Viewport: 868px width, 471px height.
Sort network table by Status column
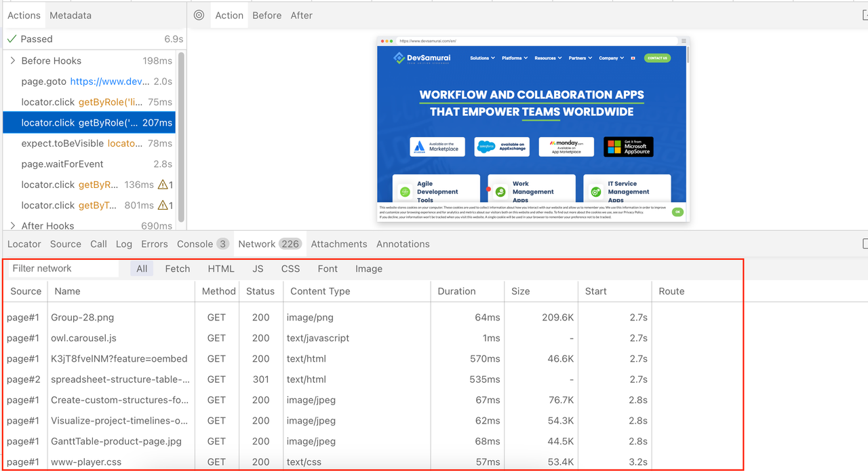pos(260,291)
